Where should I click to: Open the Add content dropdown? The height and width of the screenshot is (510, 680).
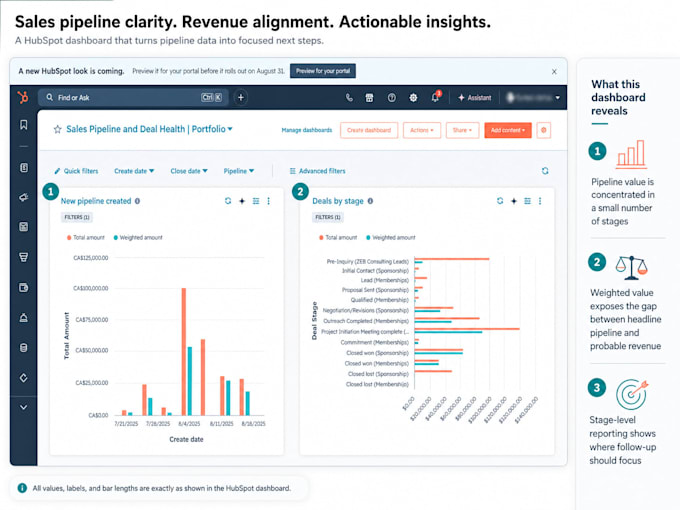(x=508, y=130)
